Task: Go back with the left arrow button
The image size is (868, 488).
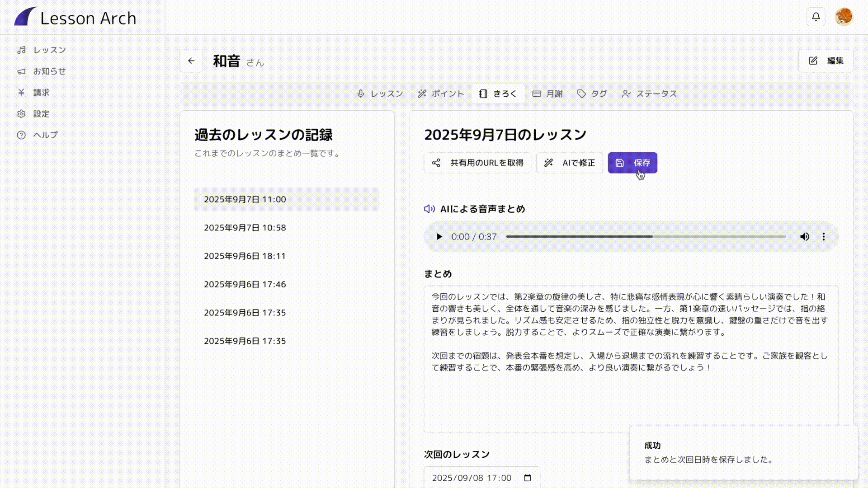Action: (191, 61)
